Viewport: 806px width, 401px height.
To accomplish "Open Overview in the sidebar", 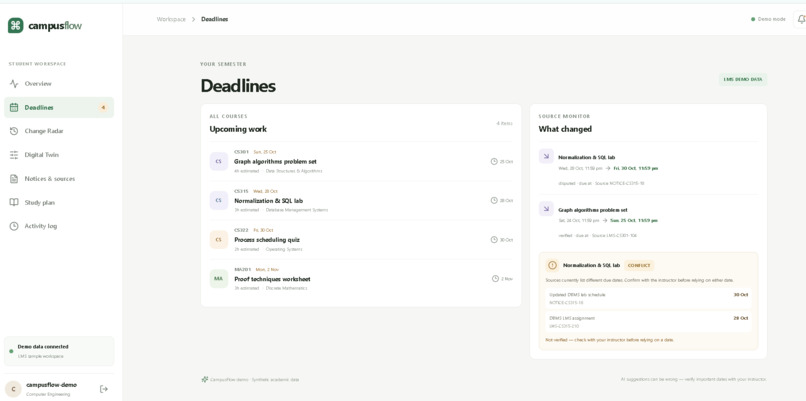I will [x=59, y=84].
